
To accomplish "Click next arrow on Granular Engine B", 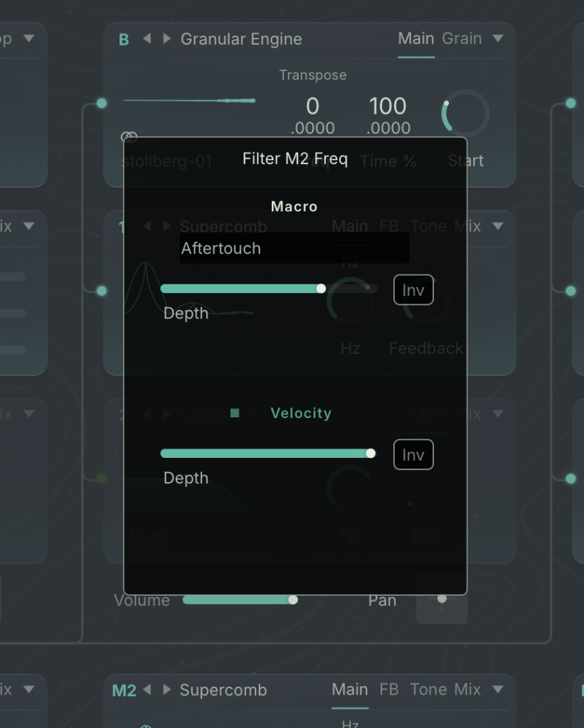I will coord(167,39).
